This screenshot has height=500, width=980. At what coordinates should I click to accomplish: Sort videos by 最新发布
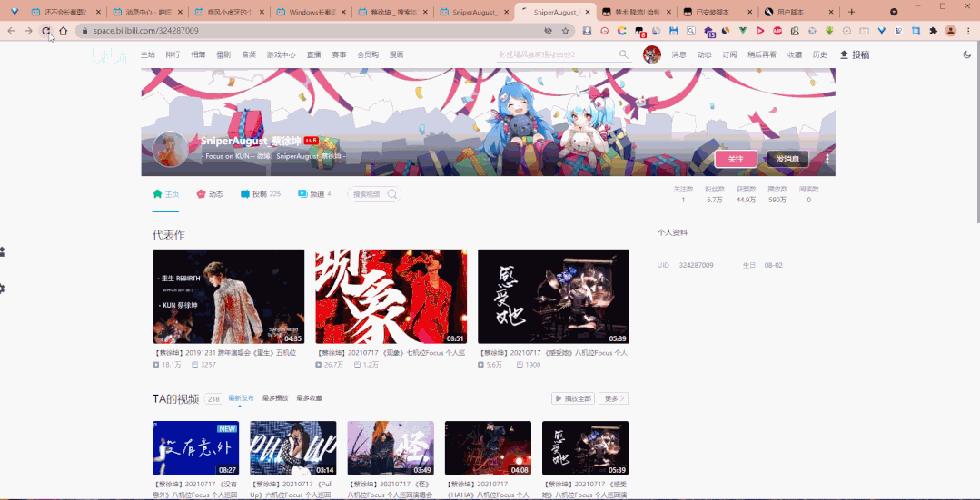[242, 398]
